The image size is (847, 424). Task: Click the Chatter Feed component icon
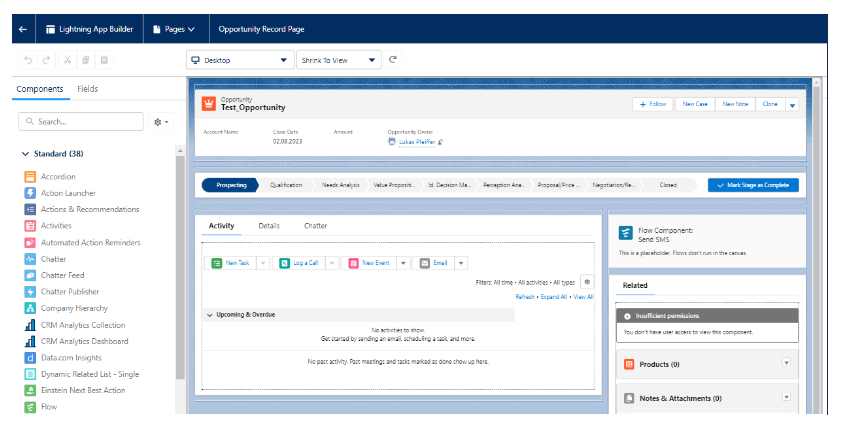(x=30, y=275)
